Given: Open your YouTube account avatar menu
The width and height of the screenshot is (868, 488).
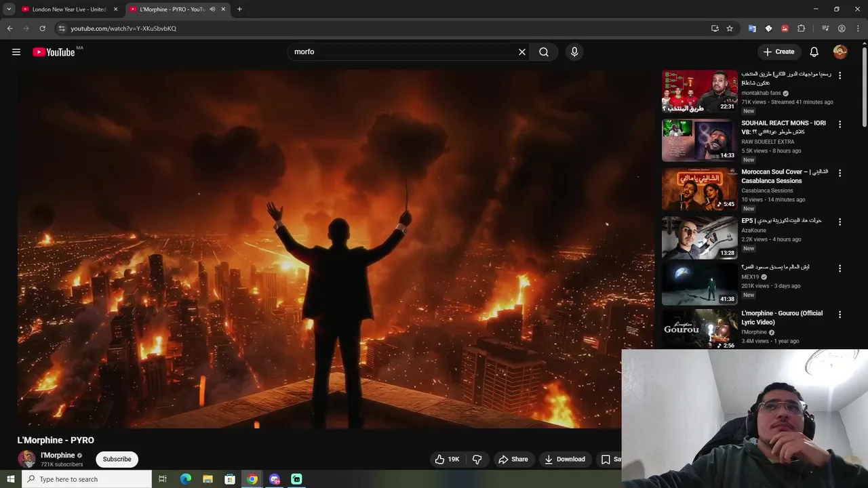Looking at the screenshot, I should click(x=840, y=52).
